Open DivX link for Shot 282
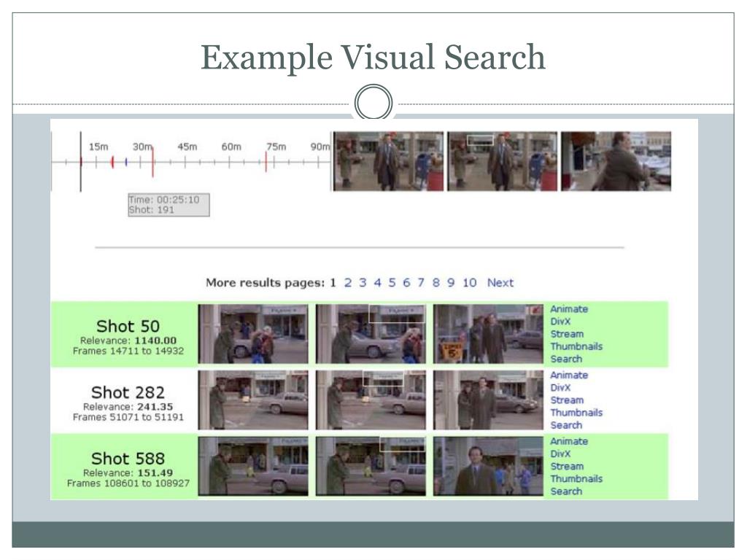 560,388
